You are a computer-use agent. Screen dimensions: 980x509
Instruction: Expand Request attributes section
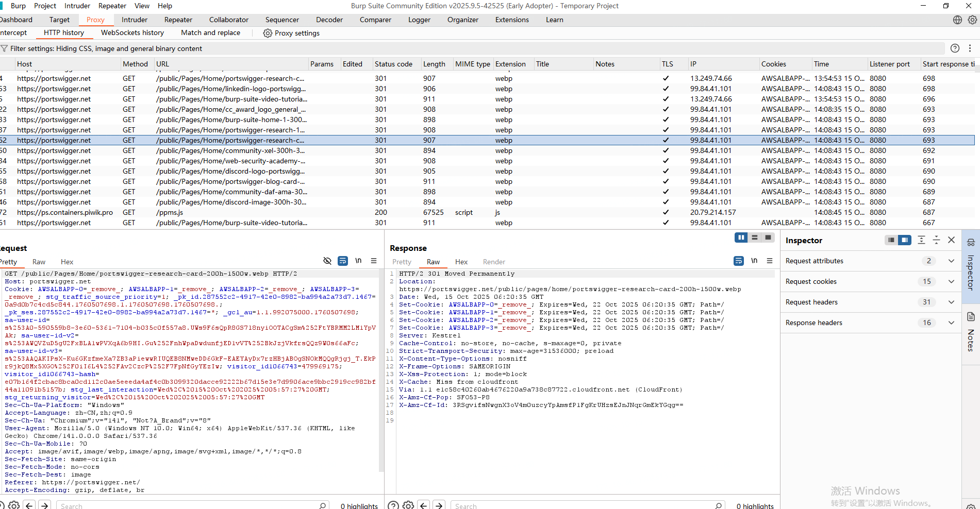[952, 261]
